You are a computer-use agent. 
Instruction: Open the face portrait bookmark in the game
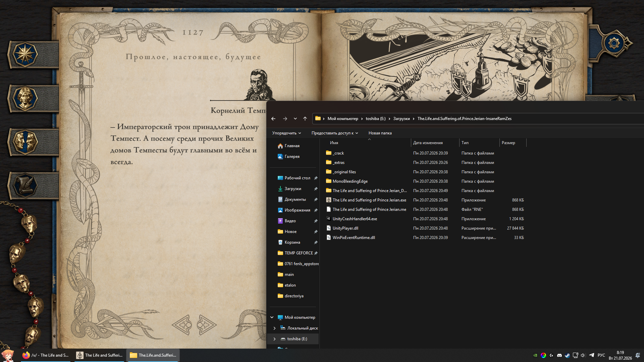(25, 98)
